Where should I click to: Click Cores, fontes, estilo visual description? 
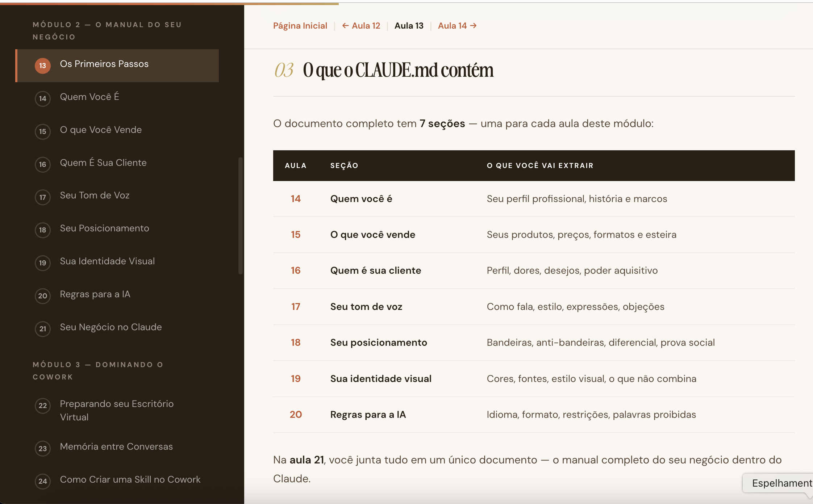pos(591,379)
